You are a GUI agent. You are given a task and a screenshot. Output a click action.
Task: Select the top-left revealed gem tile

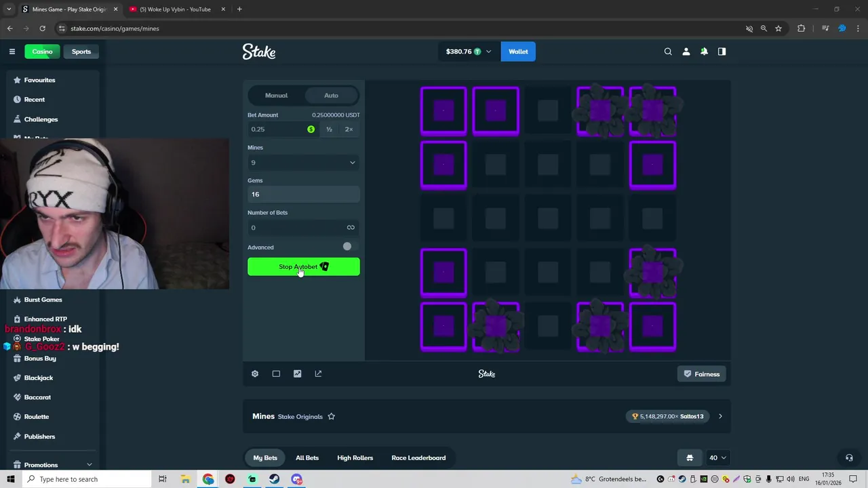point(443,110)
